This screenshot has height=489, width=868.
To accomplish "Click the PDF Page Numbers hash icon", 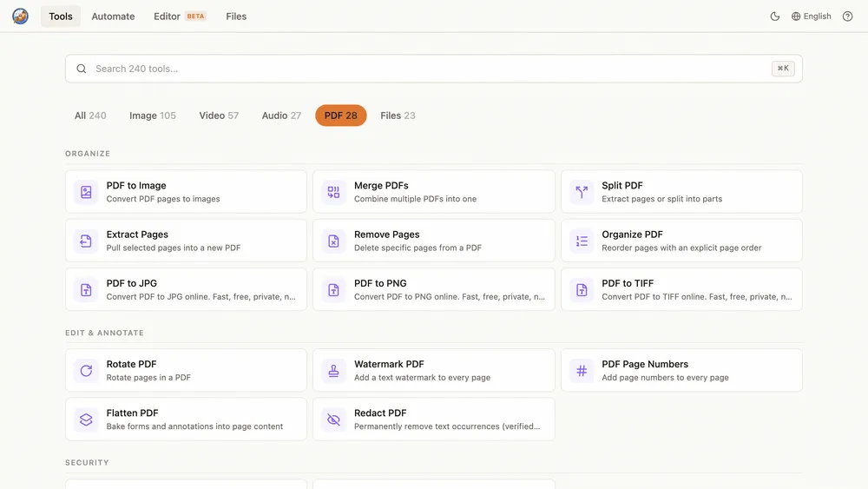I will [582, 371].
